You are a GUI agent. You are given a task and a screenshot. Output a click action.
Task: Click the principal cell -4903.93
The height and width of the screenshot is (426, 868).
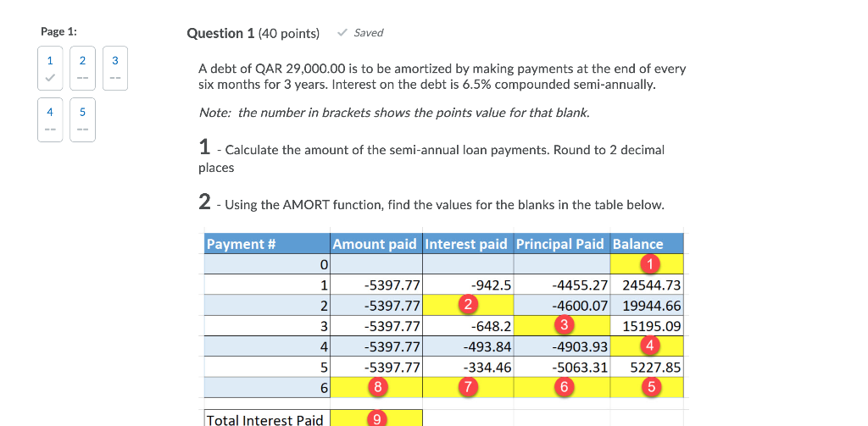(x=563, y=347)
